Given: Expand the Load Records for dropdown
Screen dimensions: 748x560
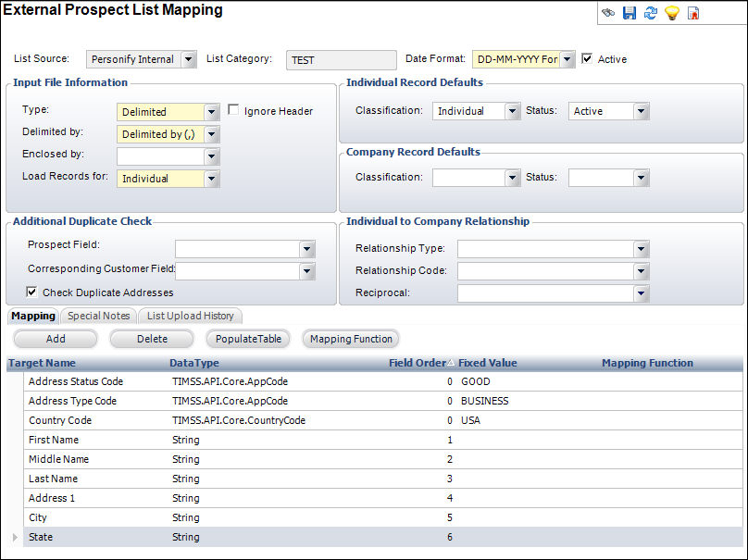Looking at the screenshot, I should click(x=212, y=179).
